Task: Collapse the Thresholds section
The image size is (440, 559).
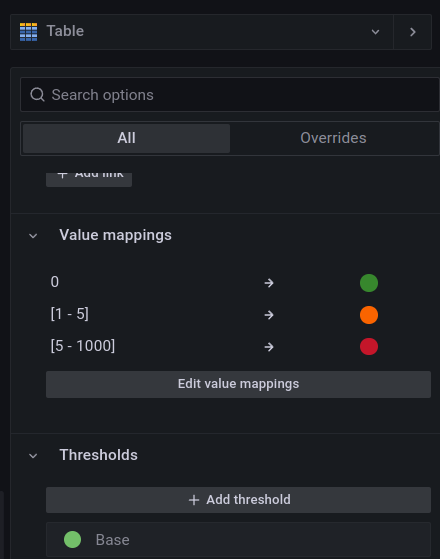Action: 33,456
